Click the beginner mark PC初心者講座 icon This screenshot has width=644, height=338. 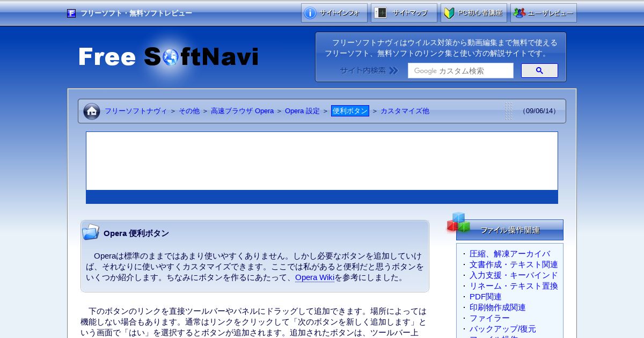pyautogui.click(x=449, y=13)
